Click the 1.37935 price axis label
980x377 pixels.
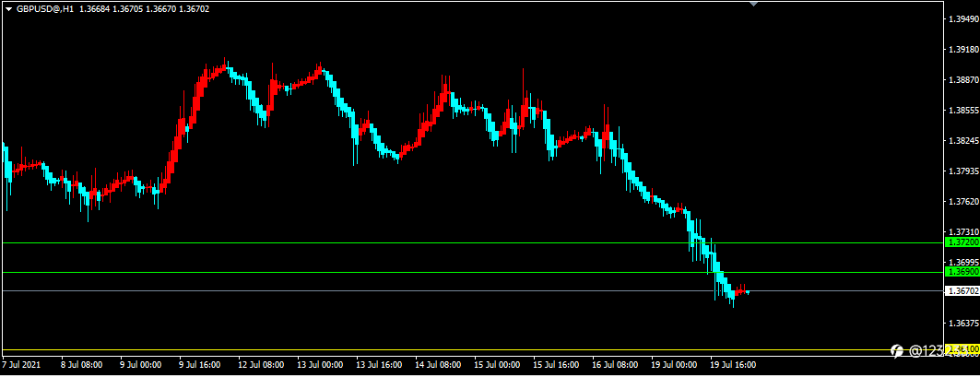tap(963, 171)
